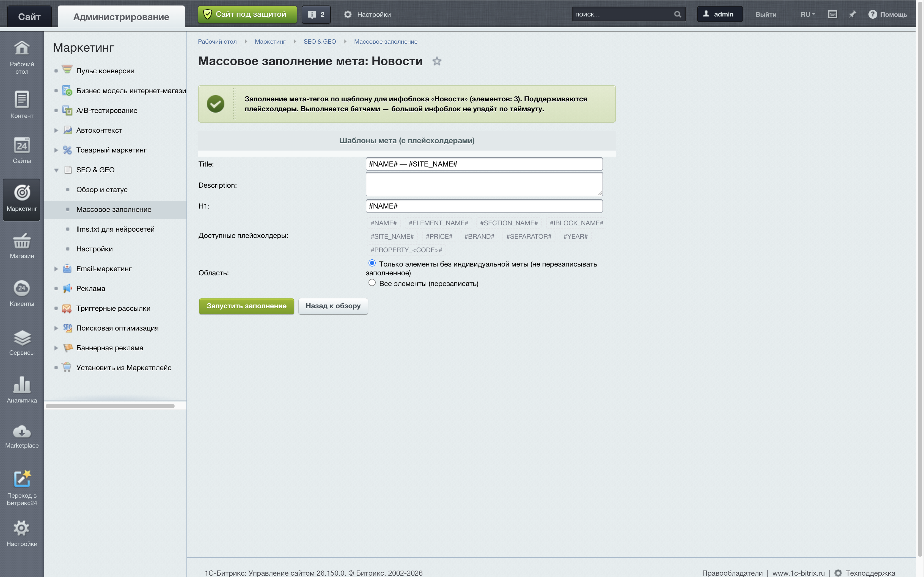Open the RU language dropdown

[x=808, y=14]
